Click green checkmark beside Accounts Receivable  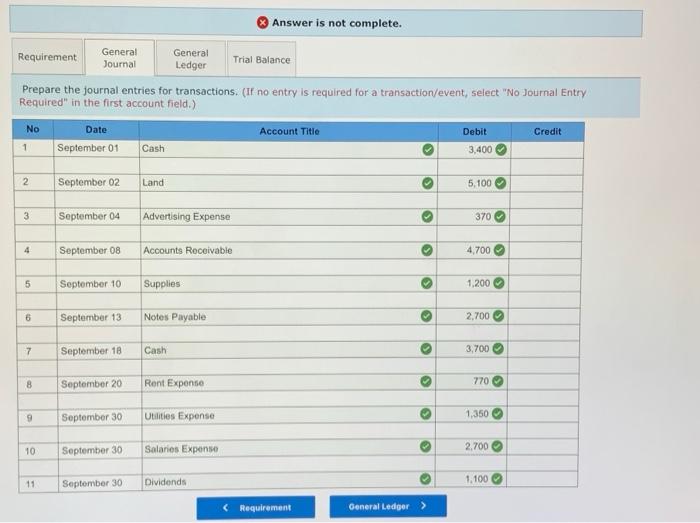pyautogui.click(x=427, y=250)
